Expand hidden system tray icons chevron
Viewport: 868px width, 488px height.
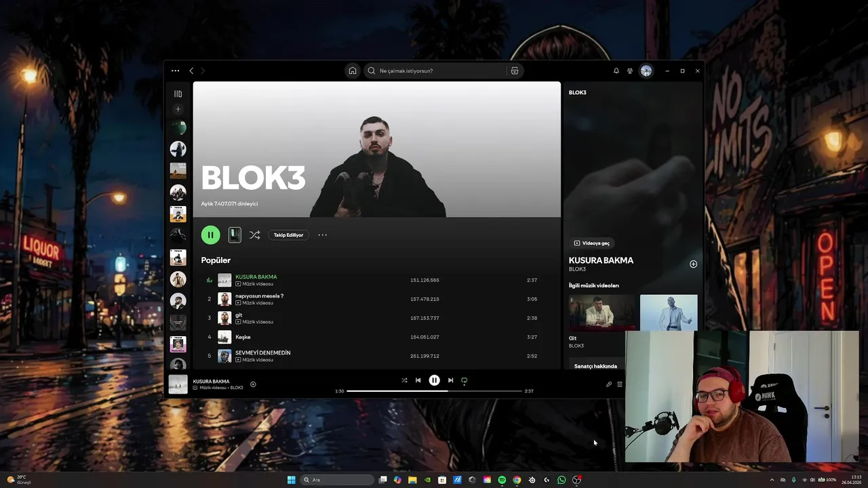pos(772,480)
